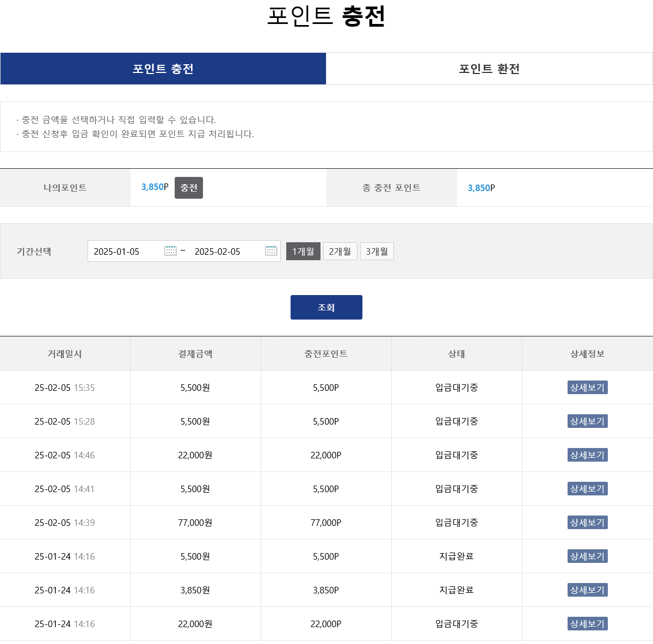
Task: View details for 25-02-05 15:35 transaction
Action: 587,388
